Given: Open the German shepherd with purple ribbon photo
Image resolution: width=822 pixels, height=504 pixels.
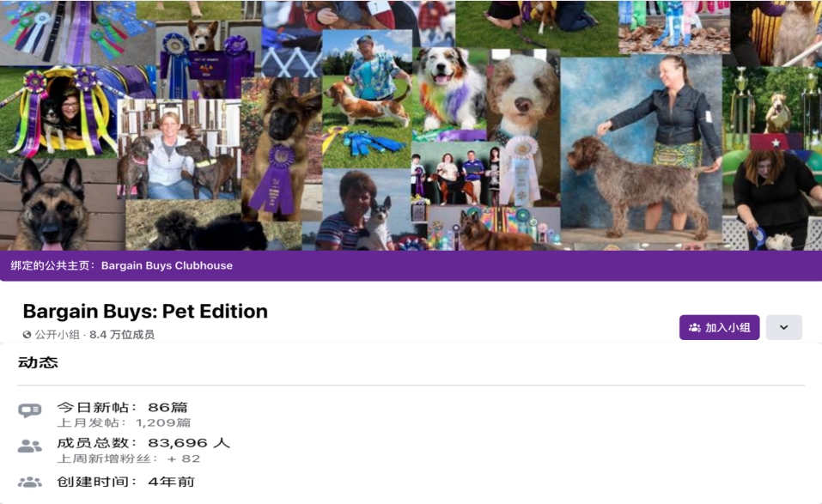Looking at the screenshot, I should (x=282, y=149).
